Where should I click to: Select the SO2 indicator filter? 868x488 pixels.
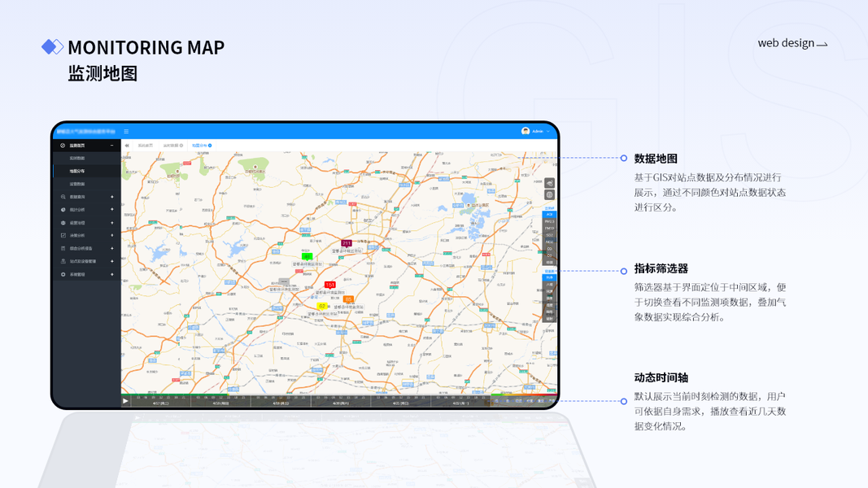[x=549, y=235]
